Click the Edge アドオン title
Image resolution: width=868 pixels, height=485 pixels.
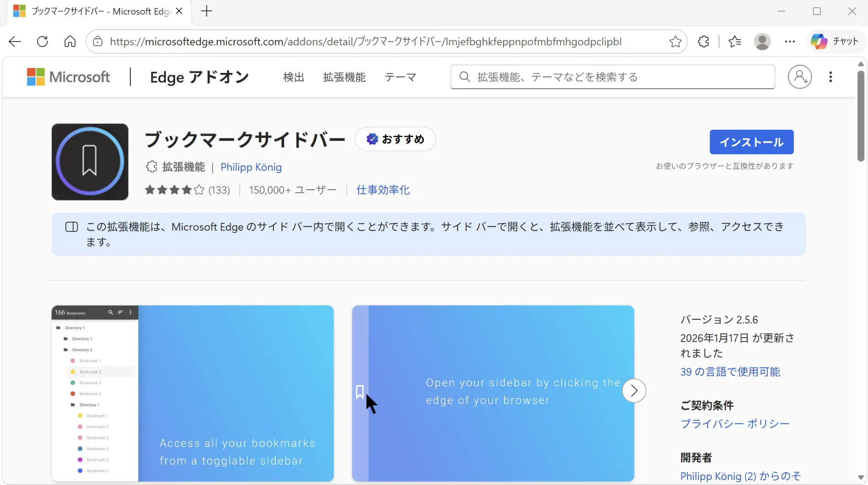tap(200, 77)
